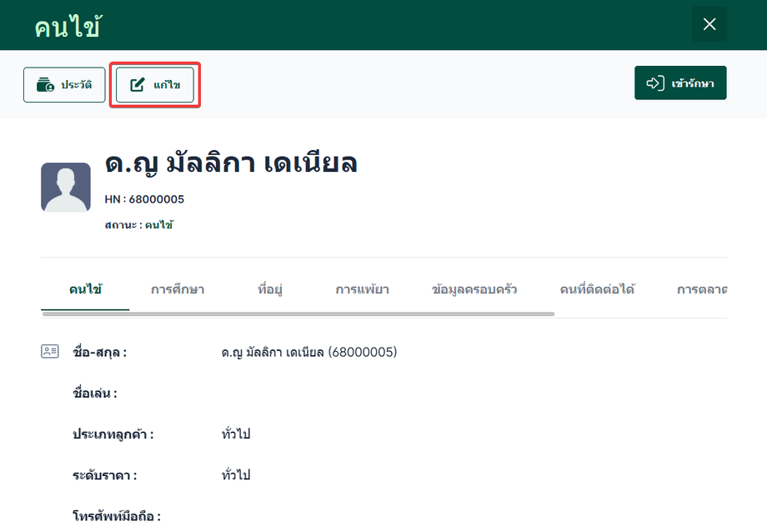Click the pencil edit icon
The width and height of the screenshot is (767, 532).
coord(138,85)
